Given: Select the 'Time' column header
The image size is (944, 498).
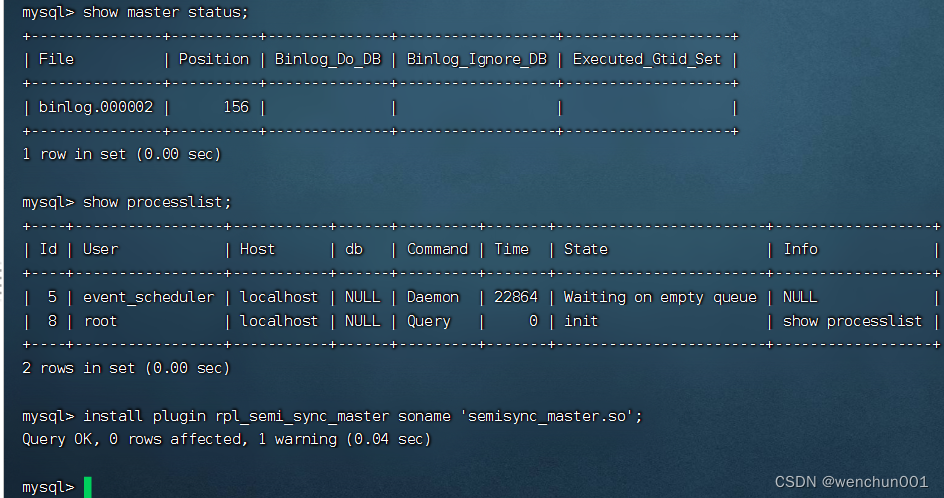Looking at the screenshot, I should [511, 249].
